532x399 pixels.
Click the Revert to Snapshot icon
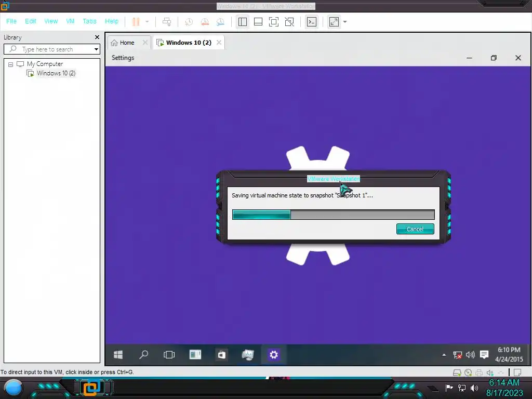[205, 22]
